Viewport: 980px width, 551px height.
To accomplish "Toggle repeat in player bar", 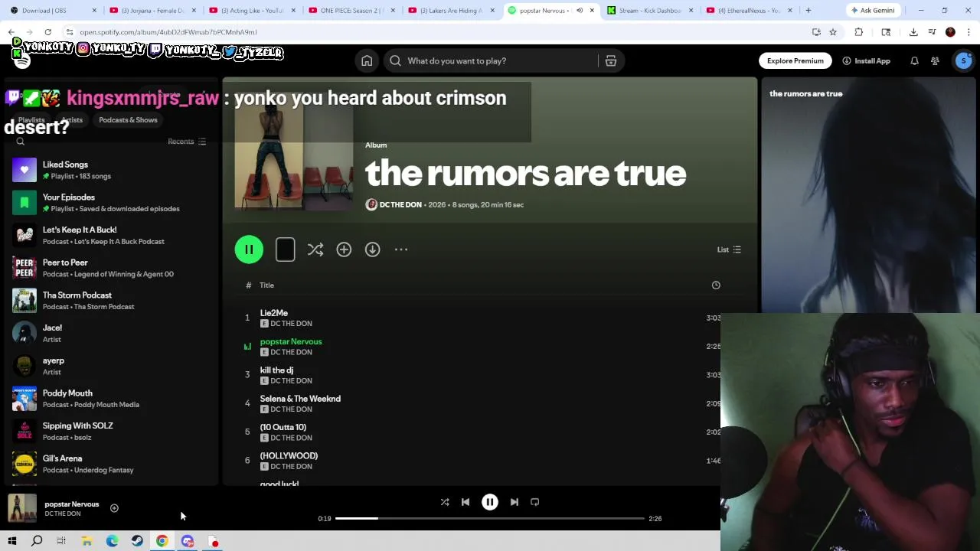I will (x=535, y=502).
